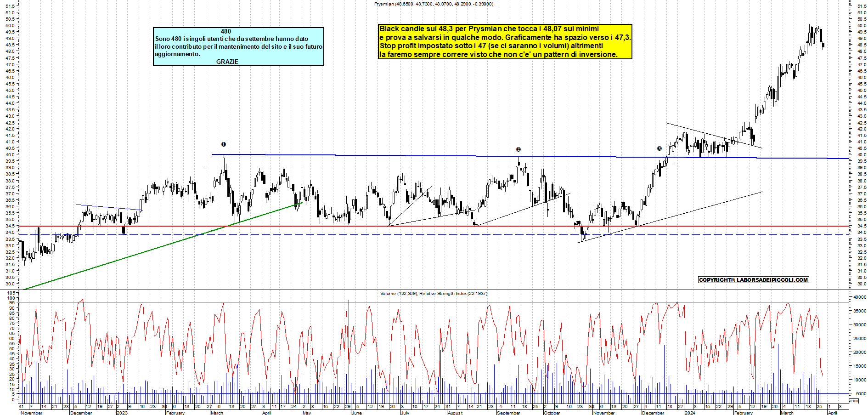Click the 'May' month label
This screenshot has width=868, height=415.
[x=307, y=413]
